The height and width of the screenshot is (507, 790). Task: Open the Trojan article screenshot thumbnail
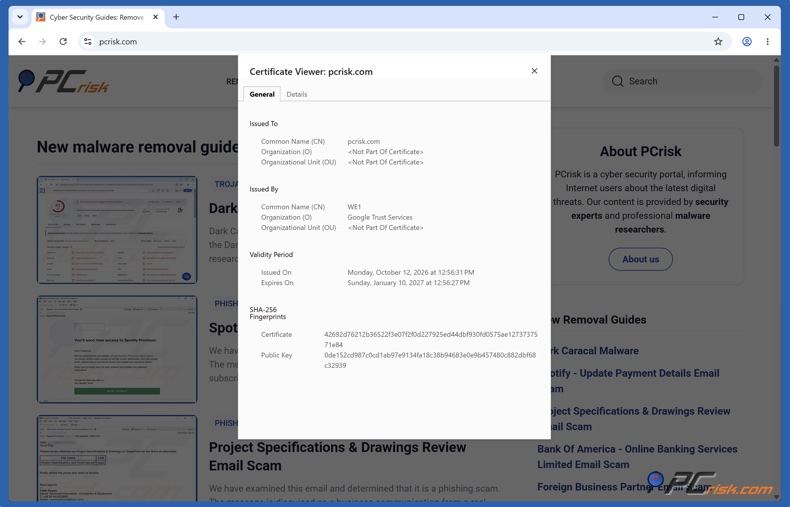[x=117, y=230]
